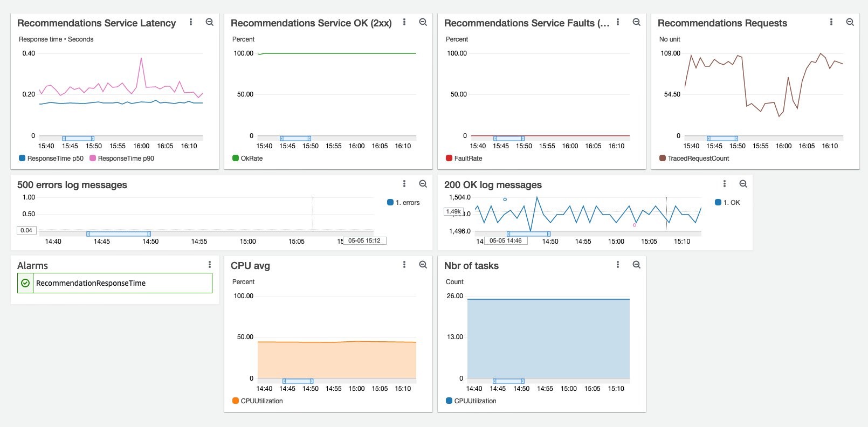Open Recommendations Service Latency widget actions menu

coord(191,22)
